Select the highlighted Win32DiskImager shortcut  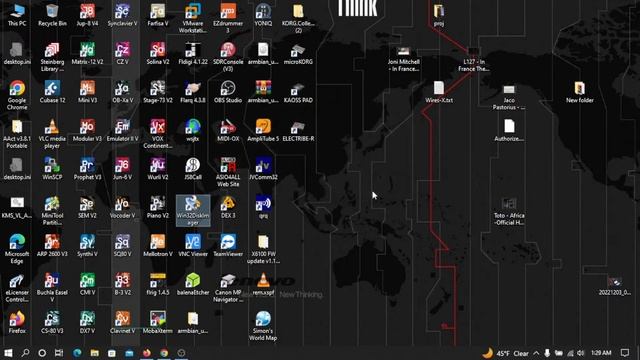point(193,211)
